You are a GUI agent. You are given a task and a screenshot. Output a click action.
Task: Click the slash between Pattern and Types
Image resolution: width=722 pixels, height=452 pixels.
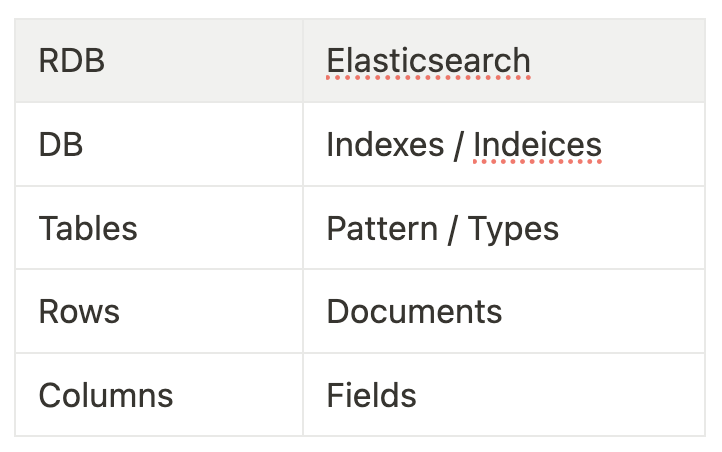(452, 228)
